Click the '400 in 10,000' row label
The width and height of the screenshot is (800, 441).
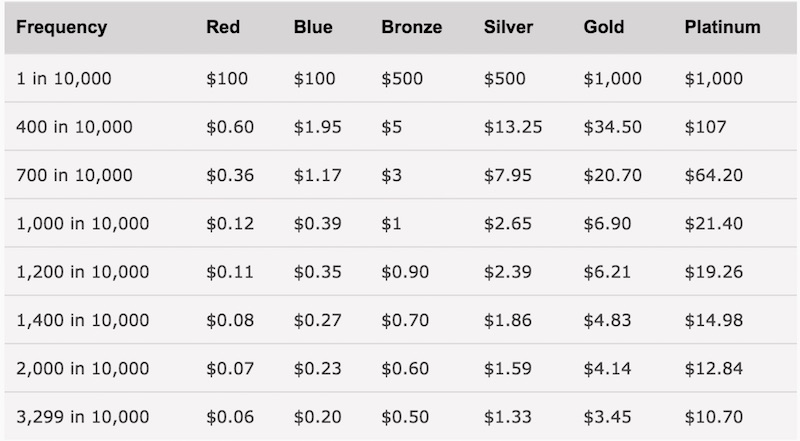(x=75, y=127)
